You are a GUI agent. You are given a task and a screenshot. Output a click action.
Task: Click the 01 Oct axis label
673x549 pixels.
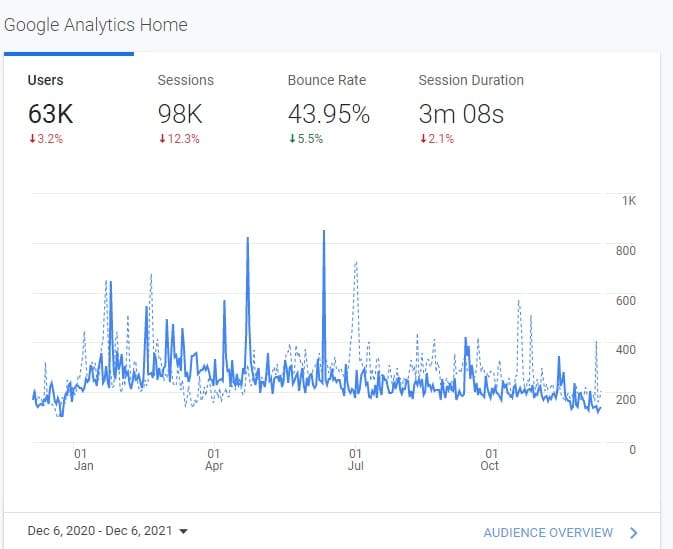(x=490, y=460)
